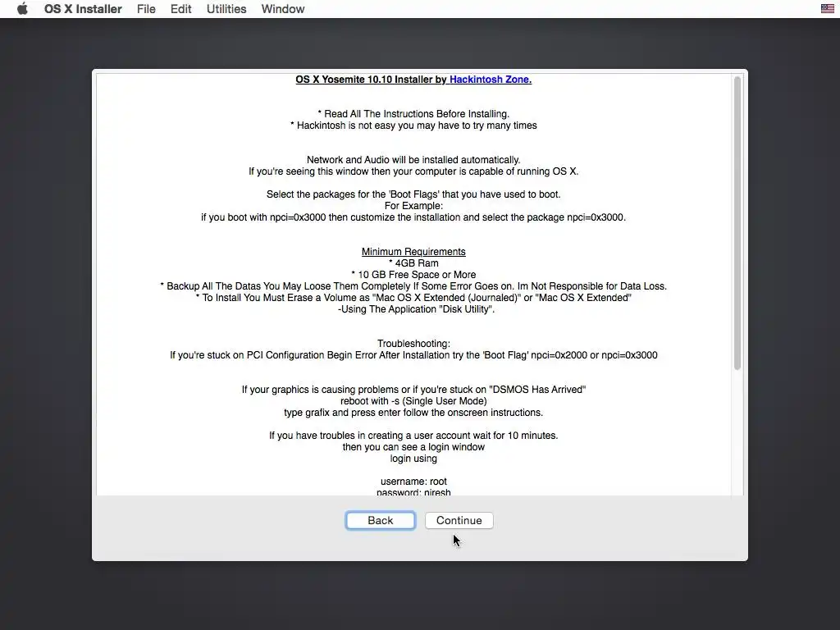Viewport: 840px width, 630px height.
Task: Click the 'reboot with -s (Single User Mode)' line
Action: 413,401
